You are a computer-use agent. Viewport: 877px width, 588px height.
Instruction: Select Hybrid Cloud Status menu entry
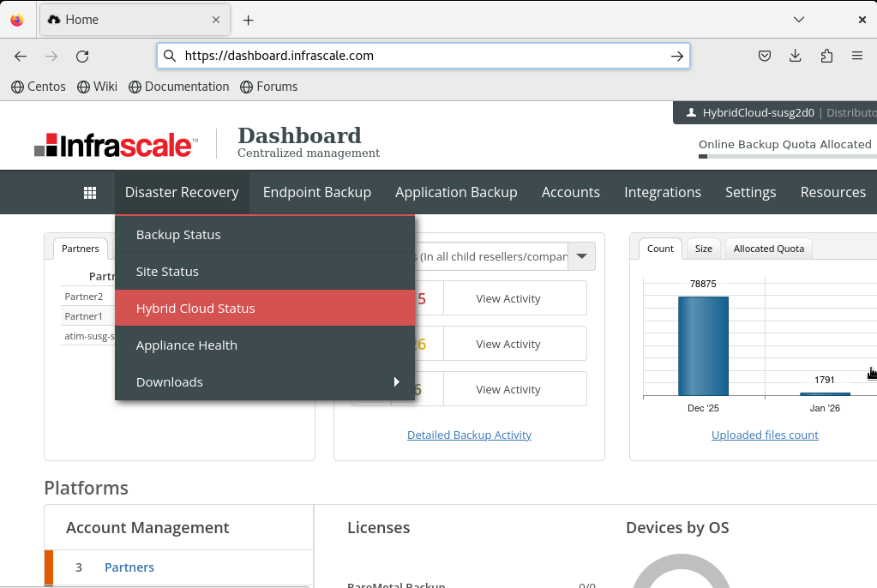(x=195, y=309)
